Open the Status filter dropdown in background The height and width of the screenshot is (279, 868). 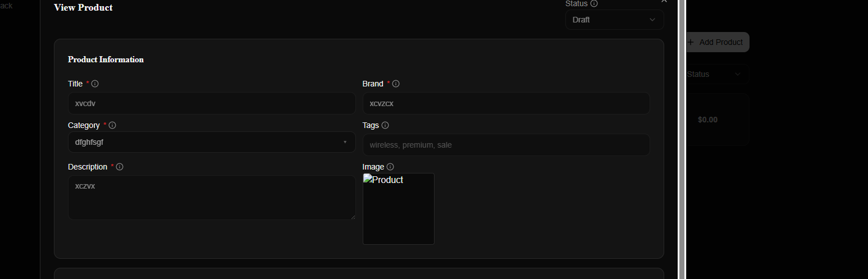717,74
